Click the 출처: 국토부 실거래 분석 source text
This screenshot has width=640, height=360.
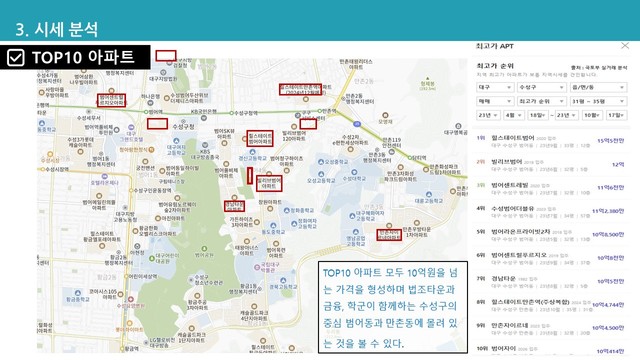click(599, 67)
